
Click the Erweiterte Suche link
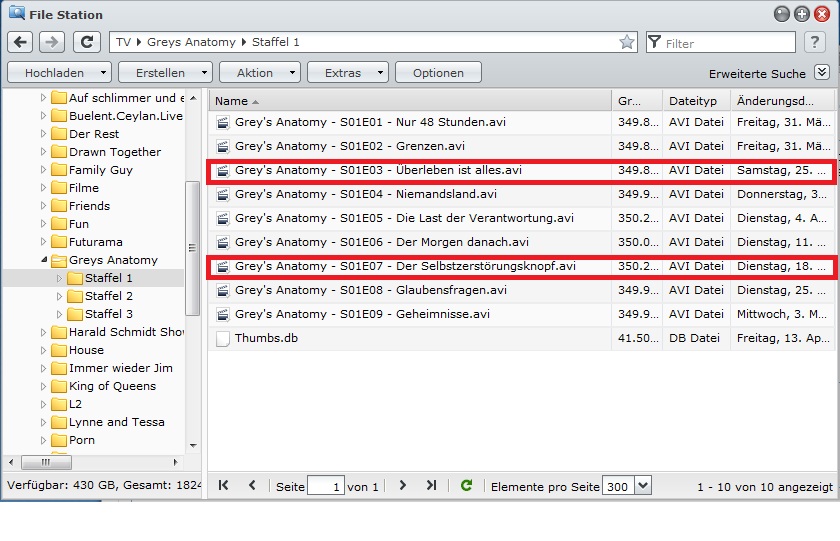tap(757, 74)
